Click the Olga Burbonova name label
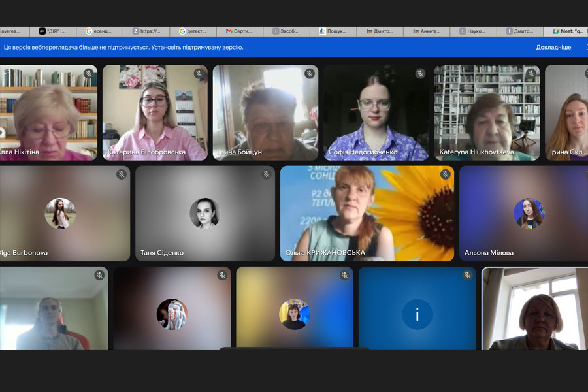Image resolution: width=588 pixels, height=392 pixels. [24, 253]
